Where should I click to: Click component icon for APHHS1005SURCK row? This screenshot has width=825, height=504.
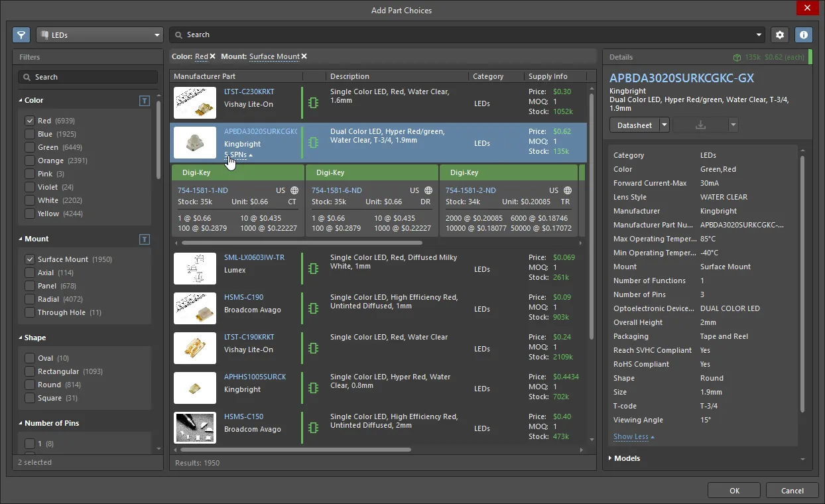click(x=314, y=389)
